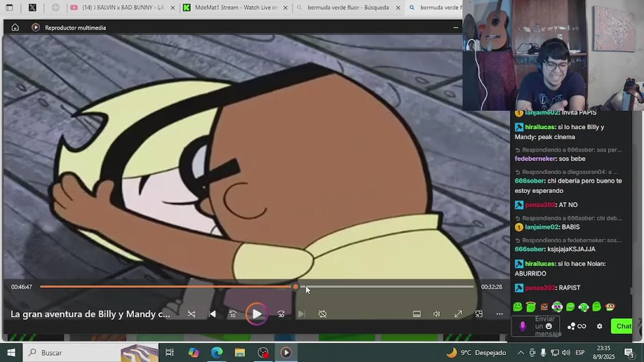The image size is (644, 362).
Task: Open chat settings gear
Action: 599,326
